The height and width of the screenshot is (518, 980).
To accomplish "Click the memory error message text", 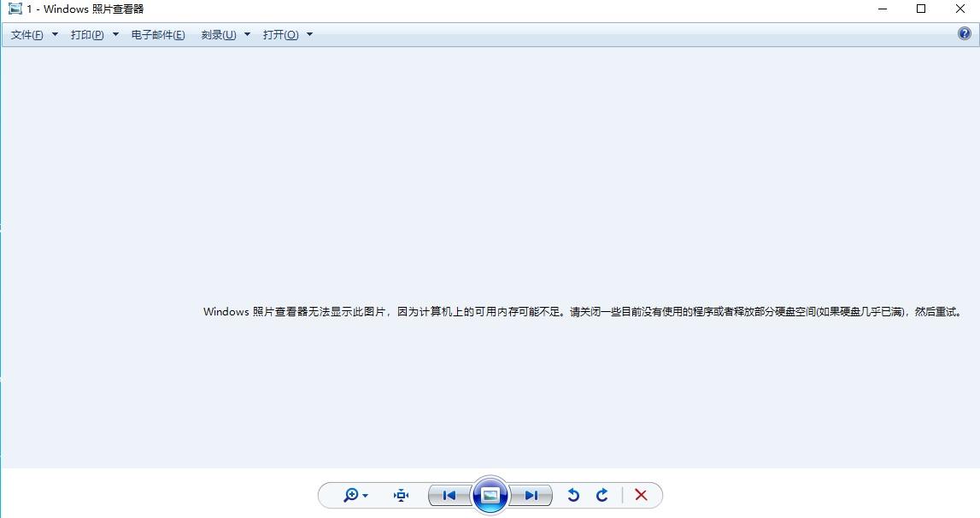I will tap(583, 311).
